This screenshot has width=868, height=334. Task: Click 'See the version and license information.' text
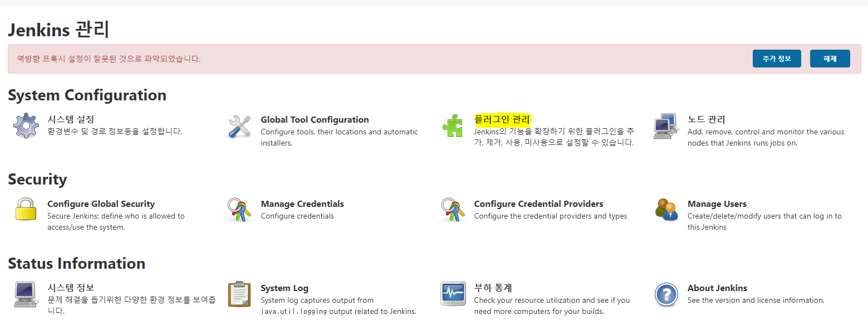coord(756,300)
